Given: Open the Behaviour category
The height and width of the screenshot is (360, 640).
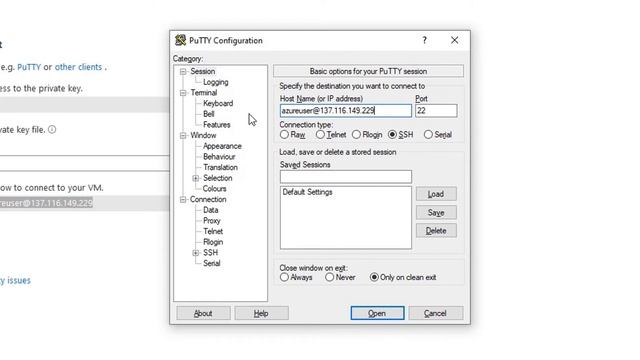Looking at the screenshot, I should click(x=219, y=156).
